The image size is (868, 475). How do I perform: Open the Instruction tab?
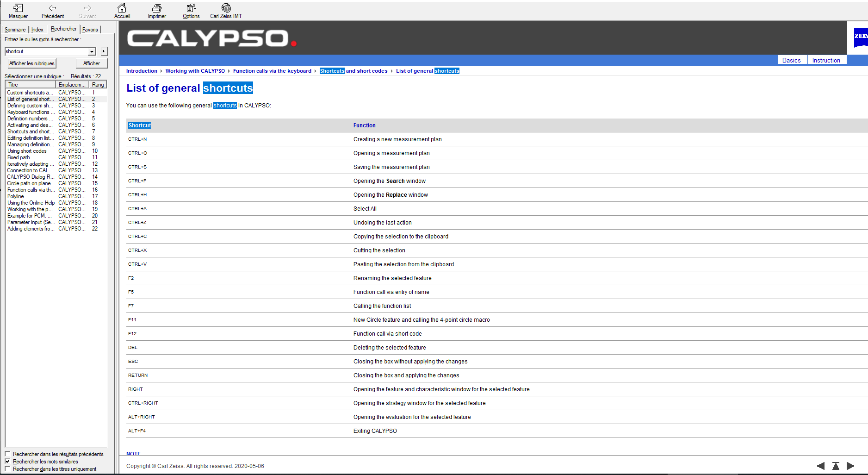coord(826,60)
